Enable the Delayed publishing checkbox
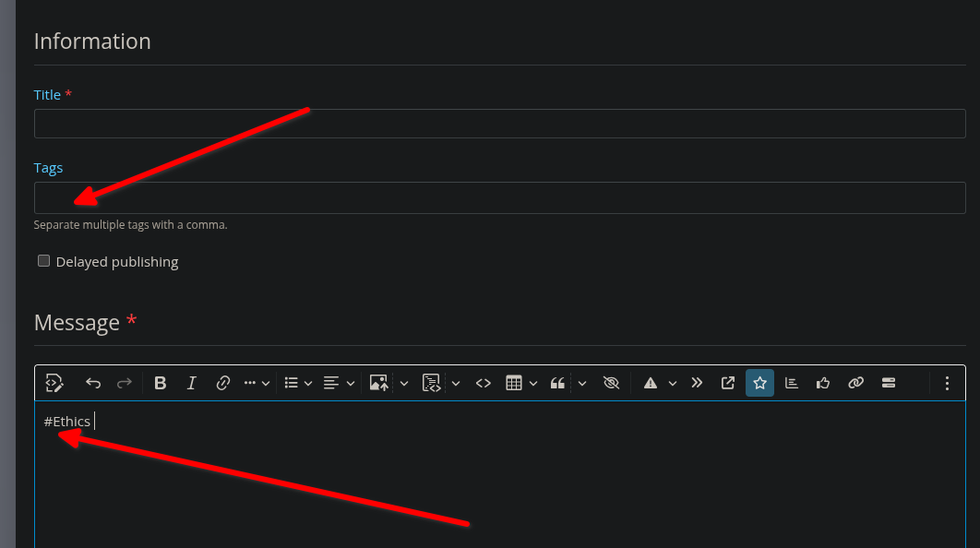Screen dimensions: 980x548 pos(43,261)
